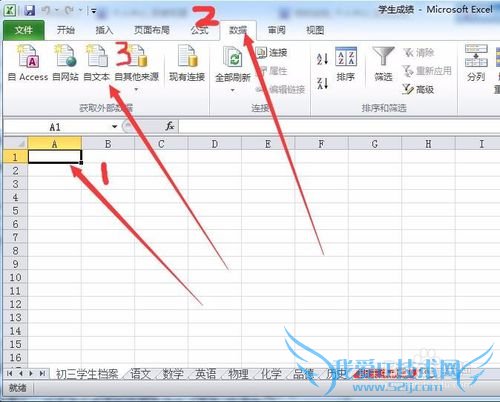This screenshot has width=500, height=402.
Task: Switch to the 历史 sheet tab
Action: [336, 374]
